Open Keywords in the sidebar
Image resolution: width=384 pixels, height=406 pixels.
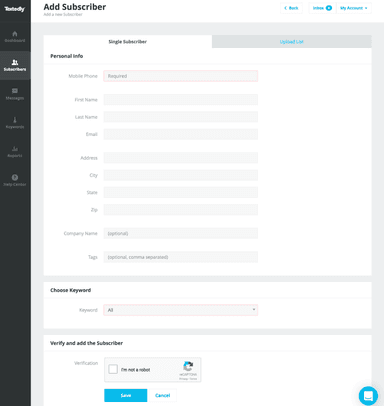coord(15,123)
